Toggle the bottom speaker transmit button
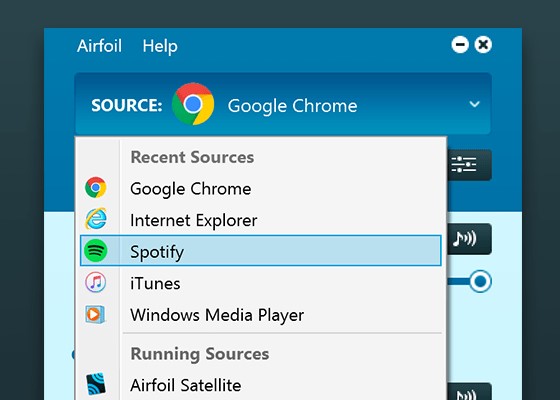This screenshot has height=400, width=560. click(x=469, y=392)
